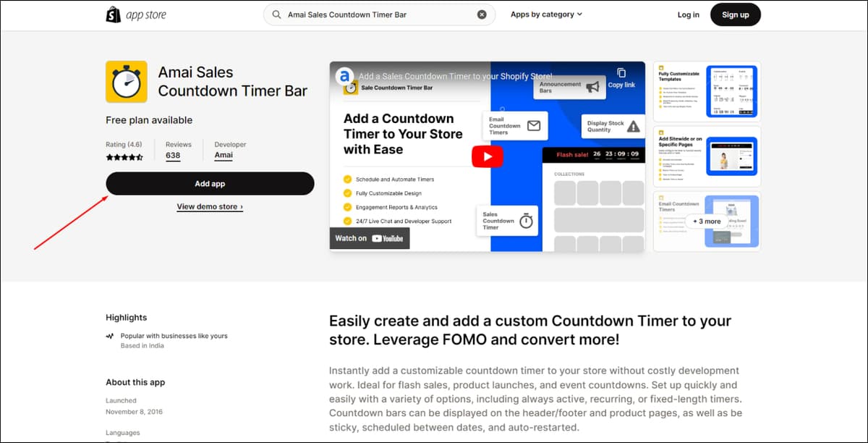The image size is (868, 443).
Task: Click the 'Free plan available' text
Action: click(x=149, y=120)
